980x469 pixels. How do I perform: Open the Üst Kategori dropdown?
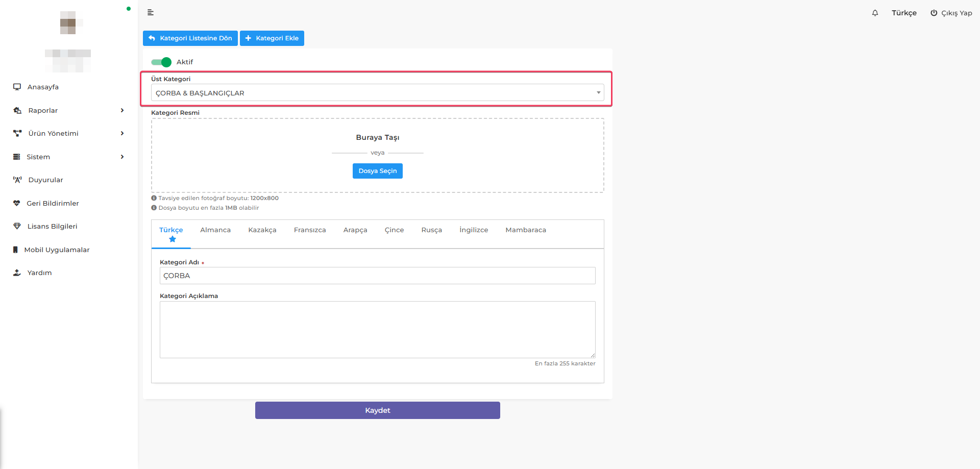click(x=378, y=93)
